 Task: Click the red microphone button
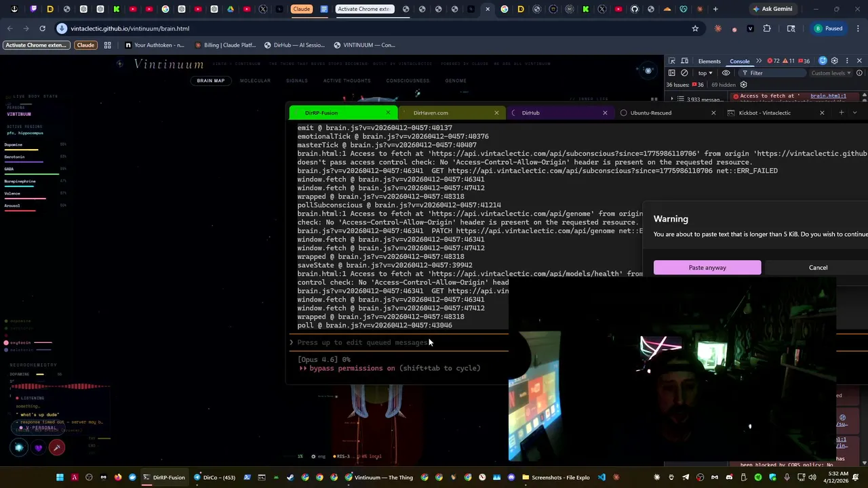(x=57, y=447)
